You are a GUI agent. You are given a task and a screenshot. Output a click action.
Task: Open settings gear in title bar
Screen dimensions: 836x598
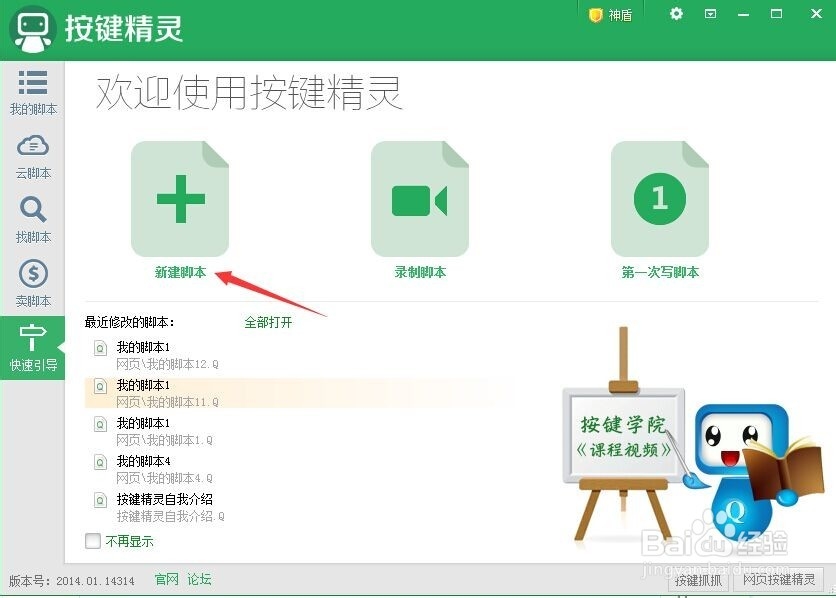pyautogui.click(x=676, y=14)
